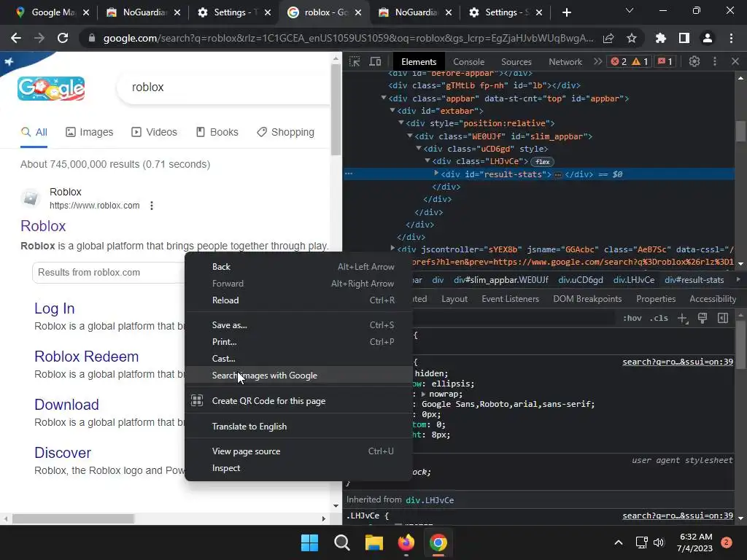Expand the nowrap property triangle in styles
This screenshot has height=560, width=747.
click(423, 394)
